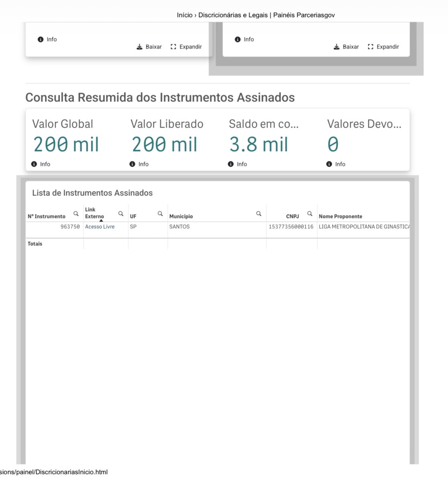The image size is (448, 479).
Task: Show Info for Valor Liberado KPI
Action: (139, 164)
